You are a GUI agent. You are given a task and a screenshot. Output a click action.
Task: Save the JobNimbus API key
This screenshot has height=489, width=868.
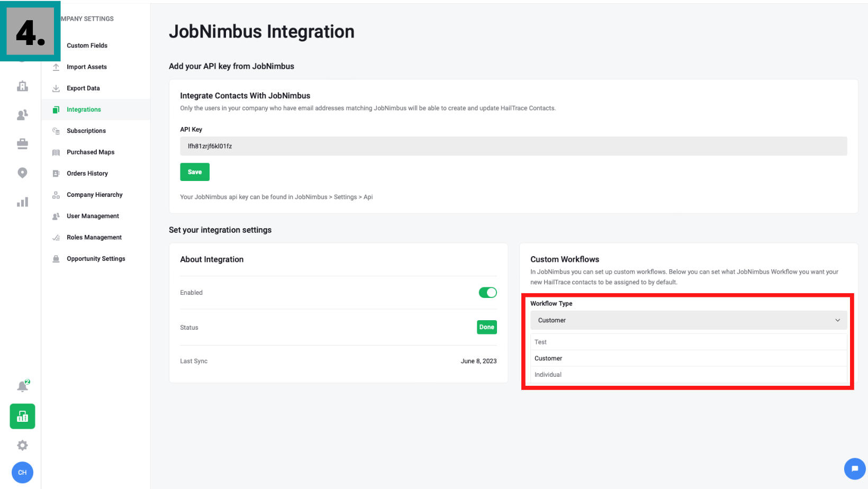(195, 172)
